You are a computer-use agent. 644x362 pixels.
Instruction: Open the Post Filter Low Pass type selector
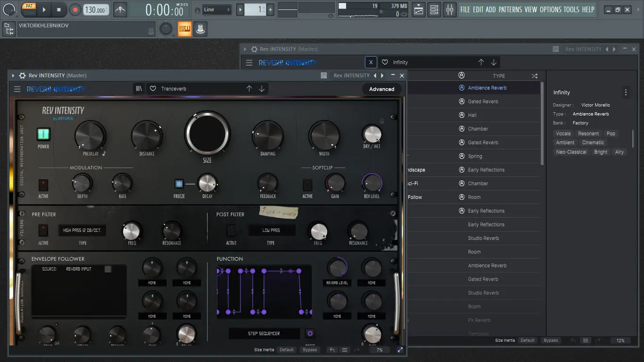coord(272,230)
